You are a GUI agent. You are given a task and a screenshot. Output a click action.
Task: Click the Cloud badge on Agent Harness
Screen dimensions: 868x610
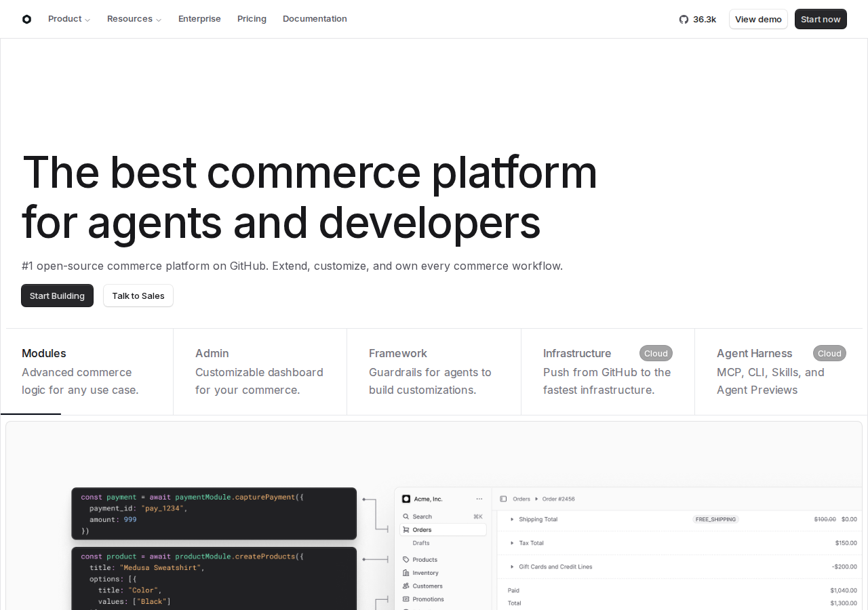click(x=829, y=353)
